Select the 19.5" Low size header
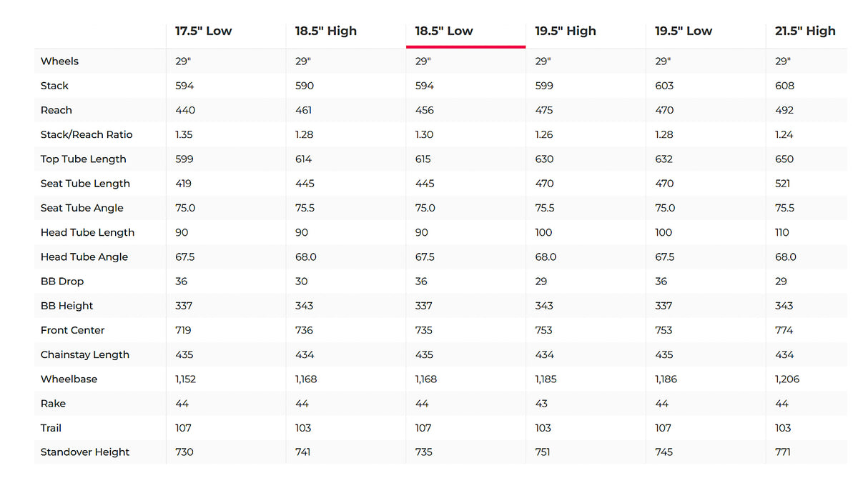Image resolution: width=868 pixels, height=488 pixels. [x=683, y=31]
